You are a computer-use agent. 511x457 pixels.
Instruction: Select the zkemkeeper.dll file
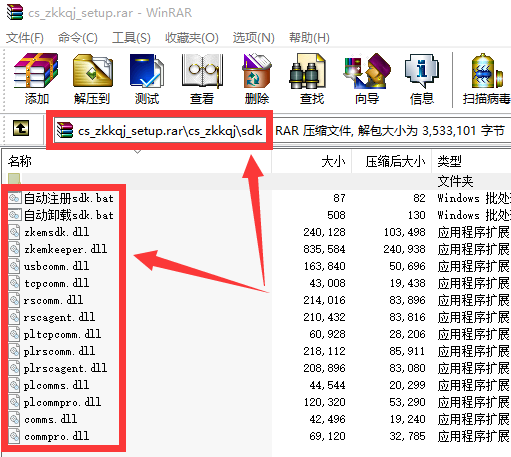tap(65, 249)
